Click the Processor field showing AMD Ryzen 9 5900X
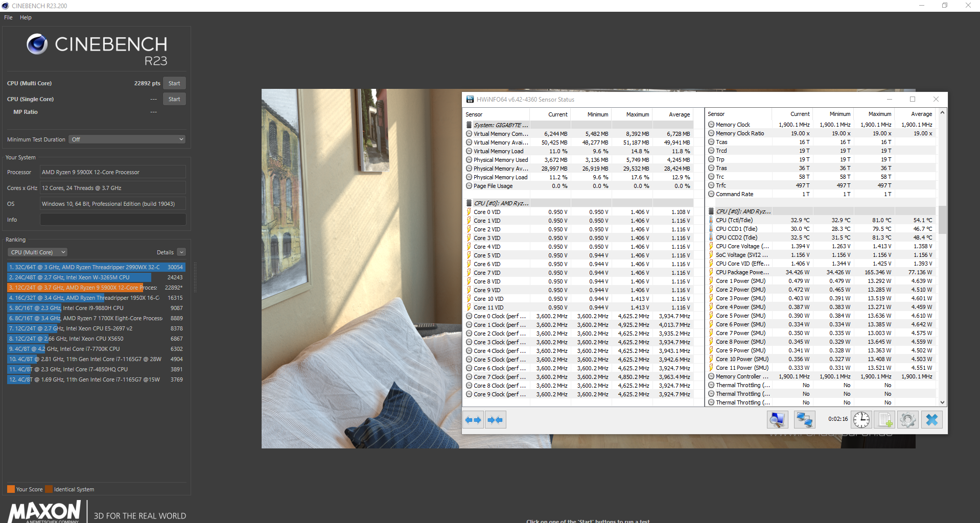The width and height of the screenshot is (980, 523). pos(113,172)
